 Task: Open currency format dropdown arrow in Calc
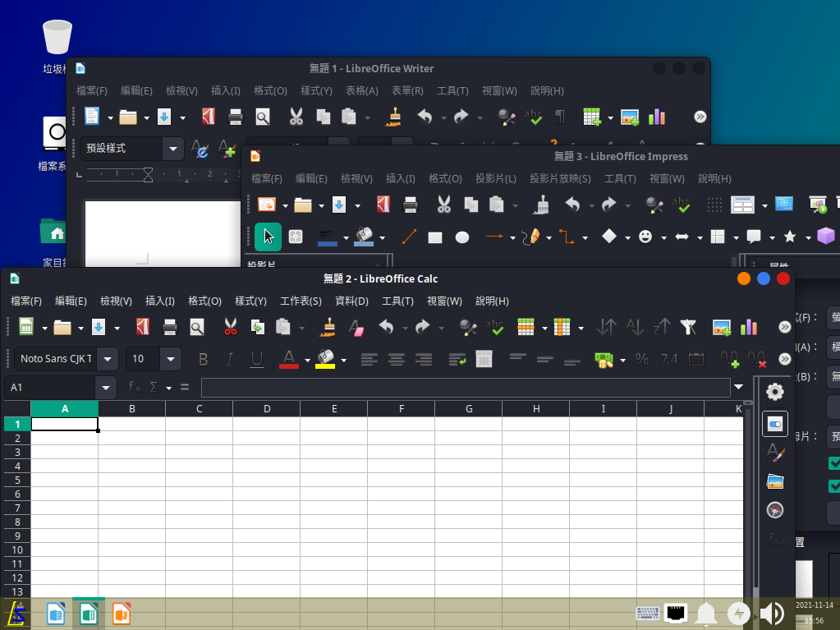tap(622, 360)
